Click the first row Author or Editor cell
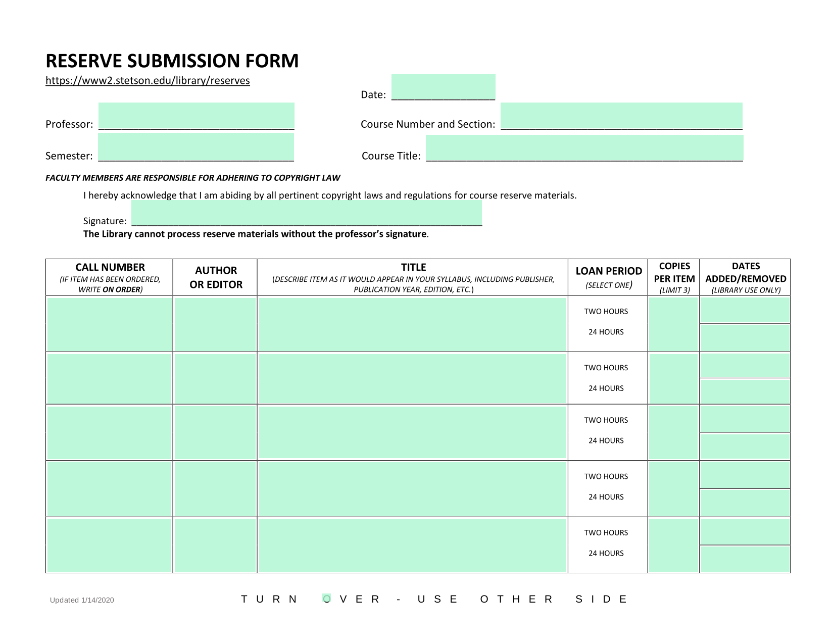The image size is (833, 644). point(215,324)
